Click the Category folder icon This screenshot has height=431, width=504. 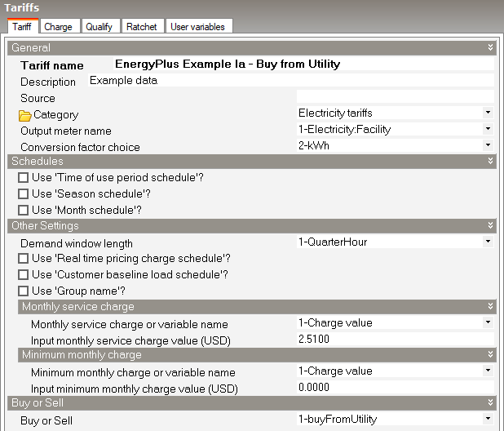click(24, 115)
